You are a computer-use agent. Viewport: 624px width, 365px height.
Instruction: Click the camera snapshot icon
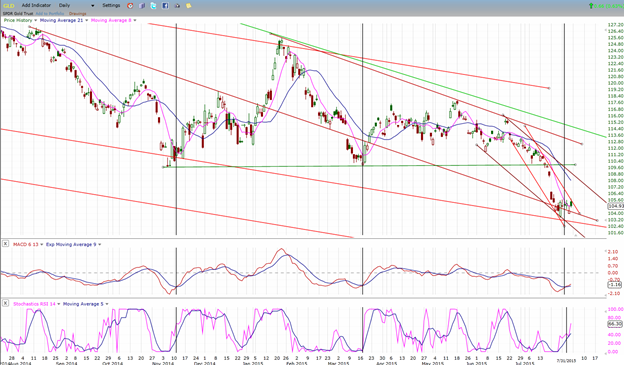(177, 6)
